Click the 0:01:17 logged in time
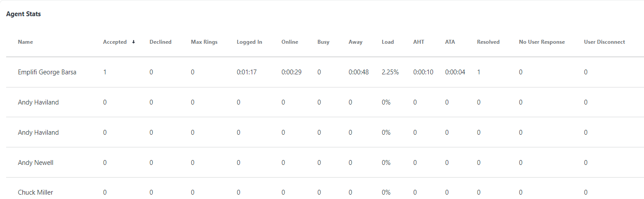Image resolution: width=644 pixels, height=199 pixels. [x=246, y=72]
